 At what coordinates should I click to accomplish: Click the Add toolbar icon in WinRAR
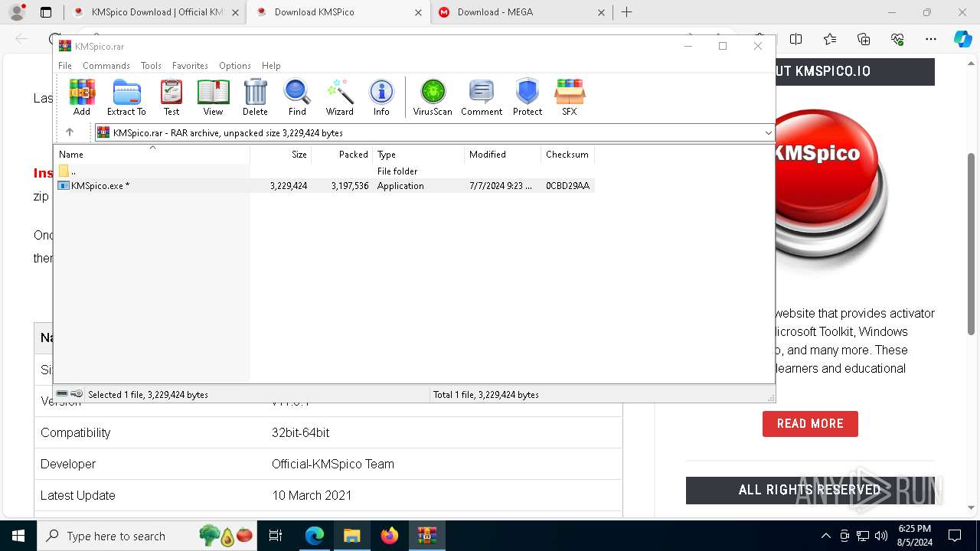pyautogui.click(x=82, y=97)
